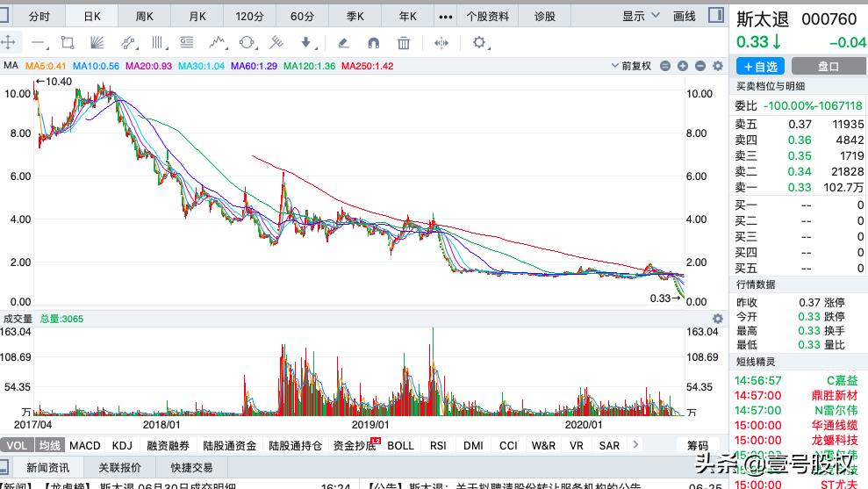Choose the straight line drawing tool
Screen dimensions: 868x489
(39, 43)
